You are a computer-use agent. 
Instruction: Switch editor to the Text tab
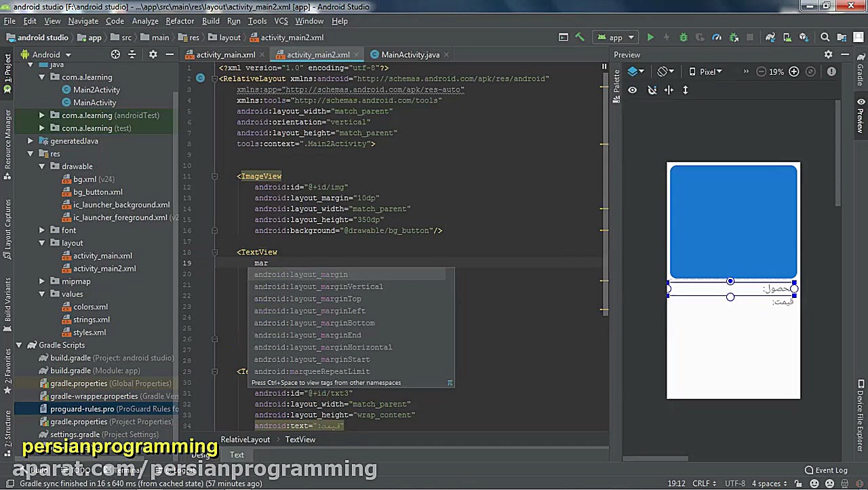point(237,455)
